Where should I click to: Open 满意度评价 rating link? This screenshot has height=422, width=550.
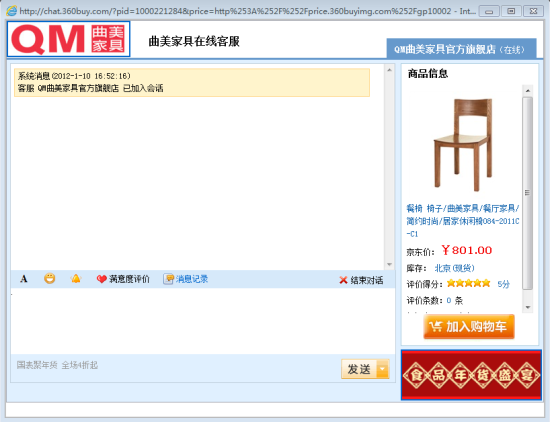pos(129,279)
